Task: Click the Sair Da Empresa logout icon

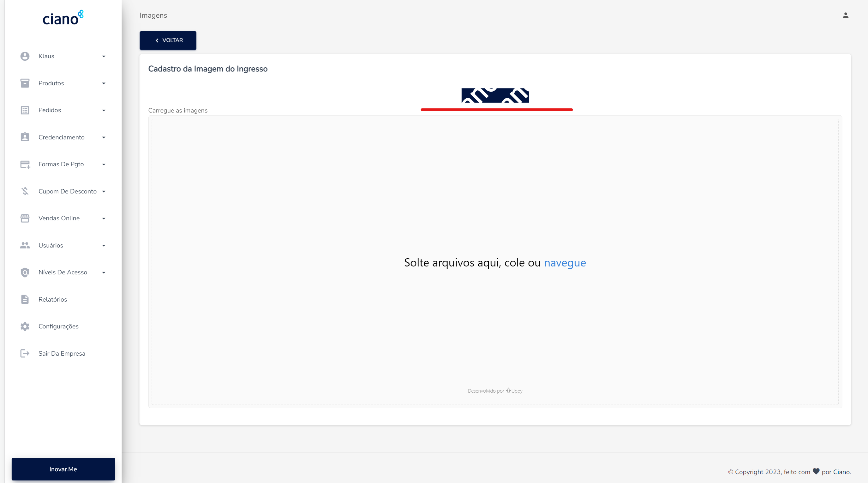Action: pyautogui.click(x=25, y=353)
